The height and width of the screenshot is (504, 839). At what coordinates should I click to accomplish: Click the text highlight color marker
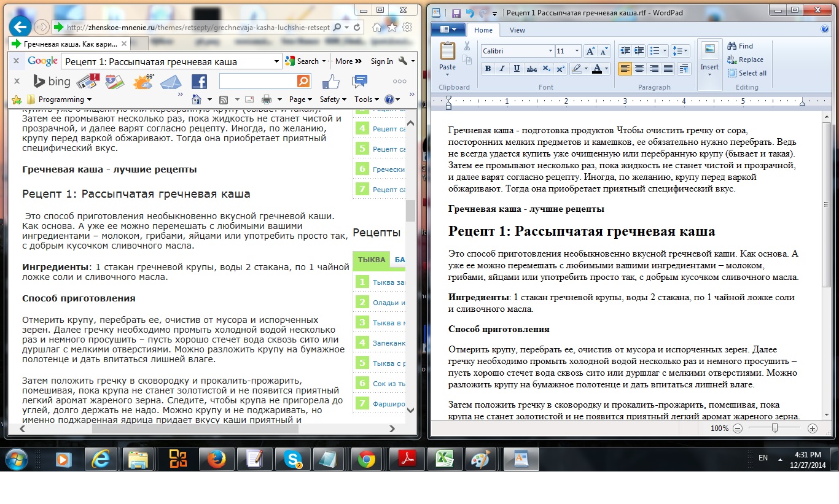(576, 69)
